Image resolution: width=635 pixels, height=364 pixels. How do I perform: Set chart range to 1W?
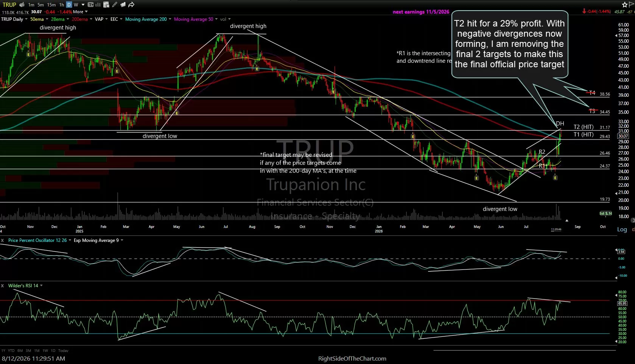pos(45,351)
